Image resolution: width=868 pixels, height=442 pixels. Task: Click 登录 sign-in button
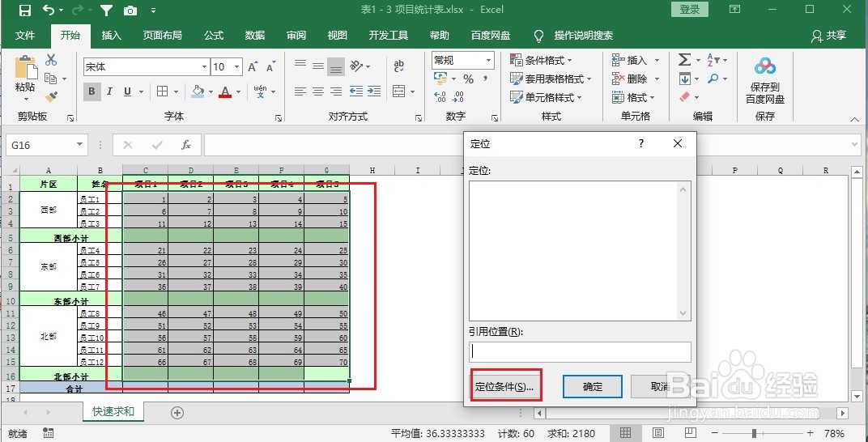(690, 10)
